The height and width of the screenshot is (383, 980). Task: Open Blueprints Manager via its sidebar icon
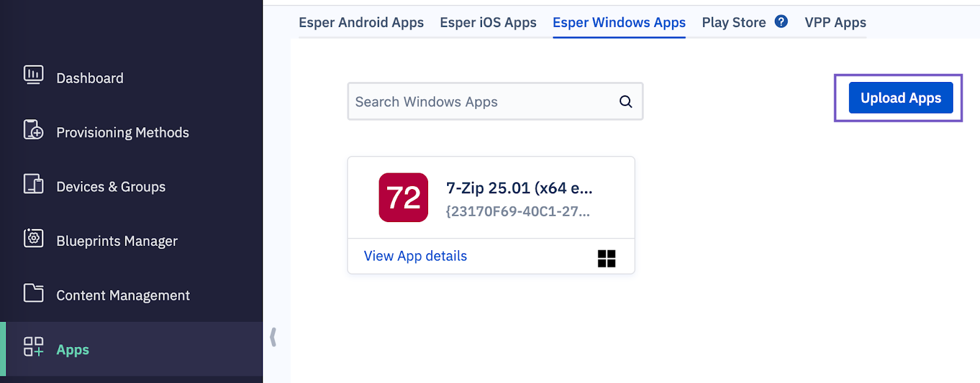[33, 240]
